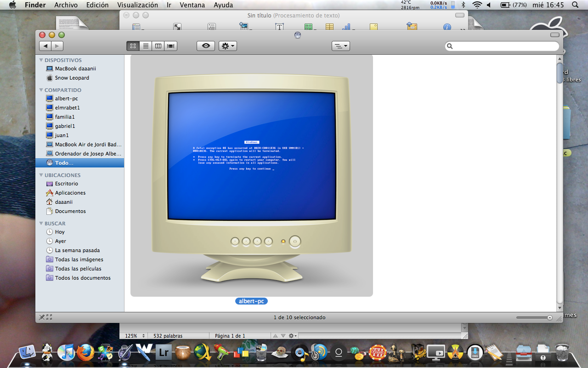Click 'Página 1 de 1' in Pages window
This screenshot has height=368, width=588.
pyautogui.click(x=230, y=336)
